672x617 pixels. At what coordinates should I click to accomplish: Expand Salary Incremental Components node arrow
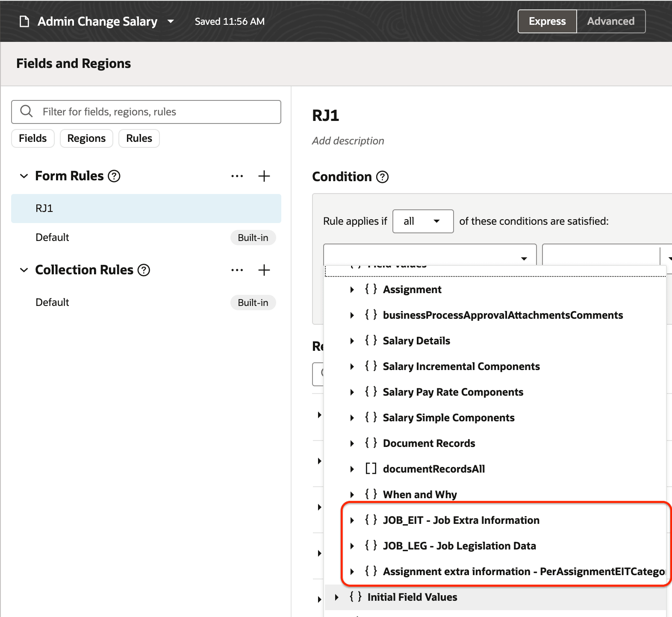[x=352, y=367]
